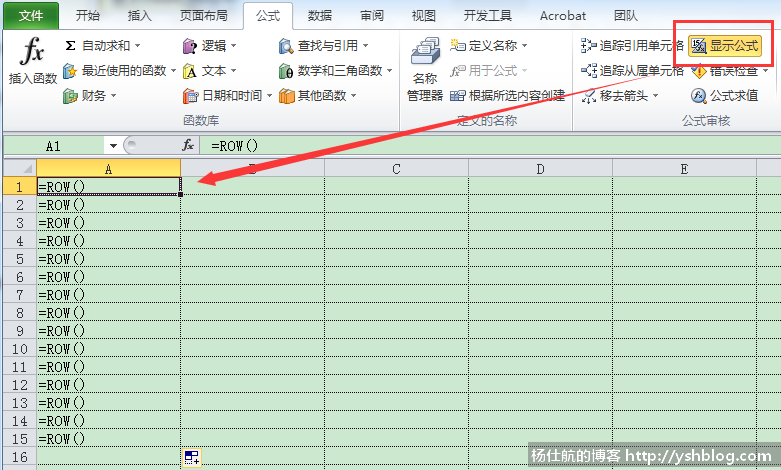Click the fx button beside the formula bar
The width and height of the screenshot is (781, 470).
click(188, 145)
